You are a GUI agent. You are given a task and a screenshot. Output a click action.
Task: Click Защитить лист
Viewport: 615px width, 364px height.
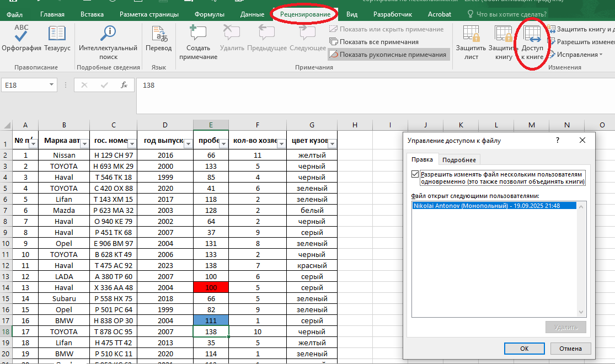click(x=470, y=42)
